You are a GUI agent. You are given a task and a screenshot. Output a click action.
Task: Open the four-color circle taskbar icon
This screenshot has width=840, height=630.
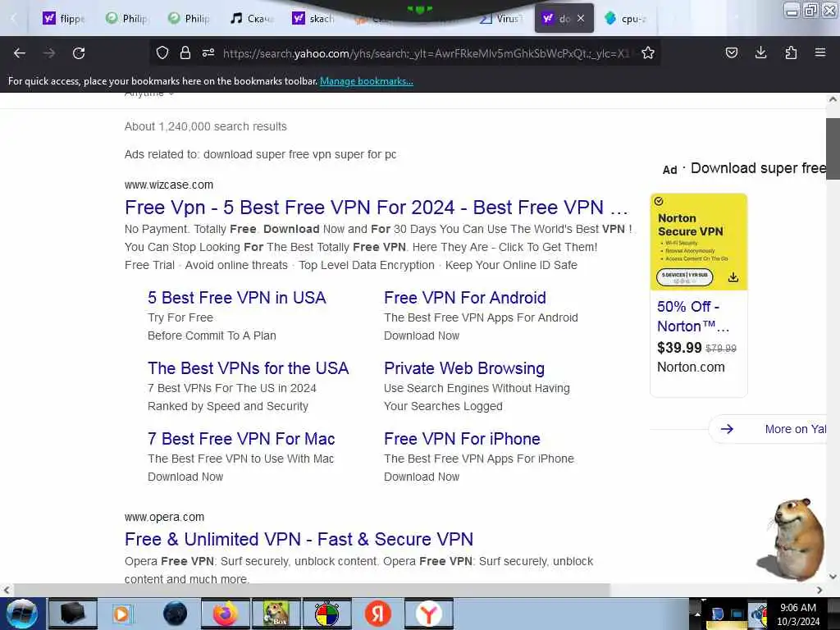pos(326,614)
